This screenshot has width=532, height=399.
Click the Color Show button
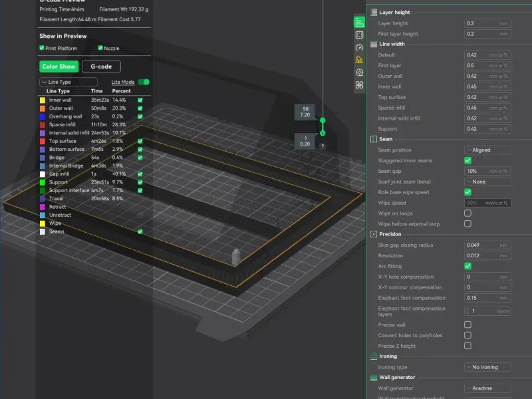tap(59, 66)
